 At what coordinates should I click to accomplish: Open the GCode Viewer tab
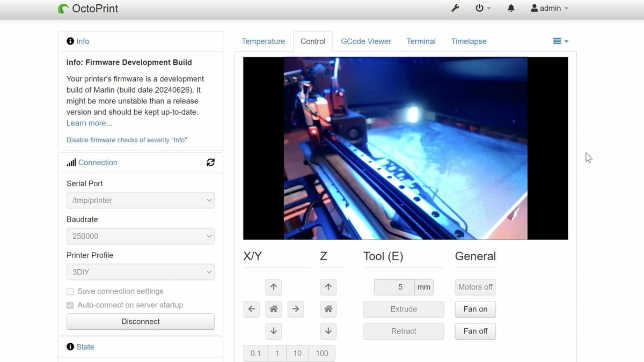point(366,41)
